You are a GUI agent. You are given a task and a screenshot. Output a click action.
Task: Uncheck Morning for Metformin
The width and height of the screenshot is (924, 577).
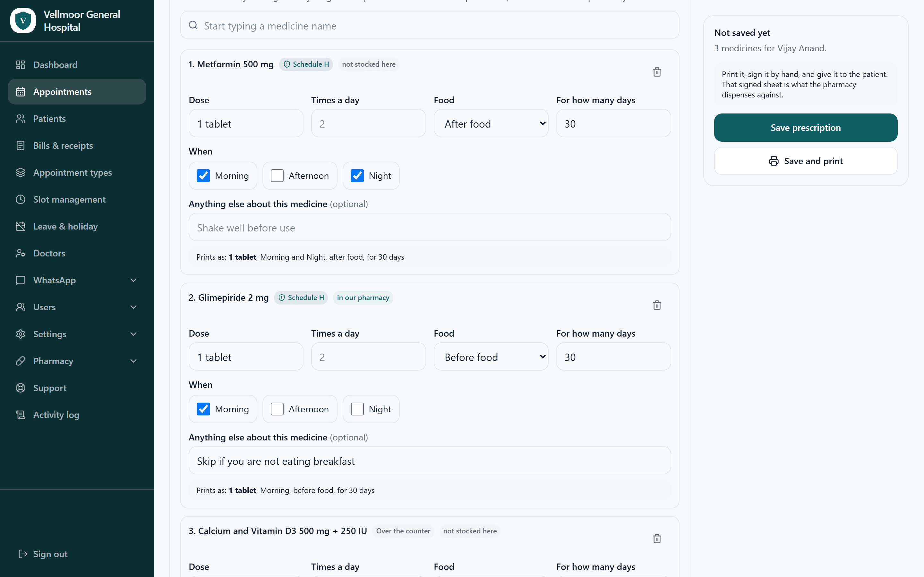click(203, 176)
